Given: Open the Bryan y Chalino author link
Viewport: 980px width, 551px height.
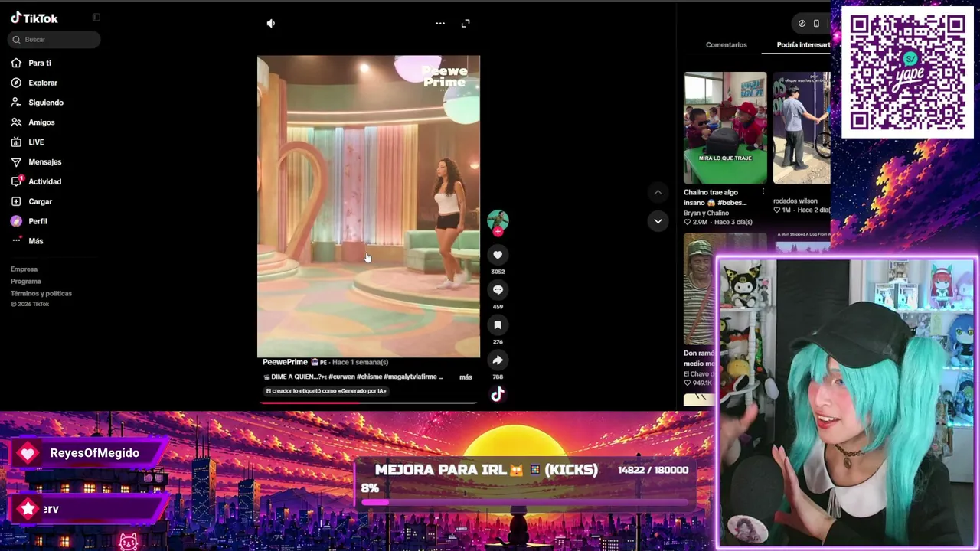Looking at the screenshot, I should point(706,213).
